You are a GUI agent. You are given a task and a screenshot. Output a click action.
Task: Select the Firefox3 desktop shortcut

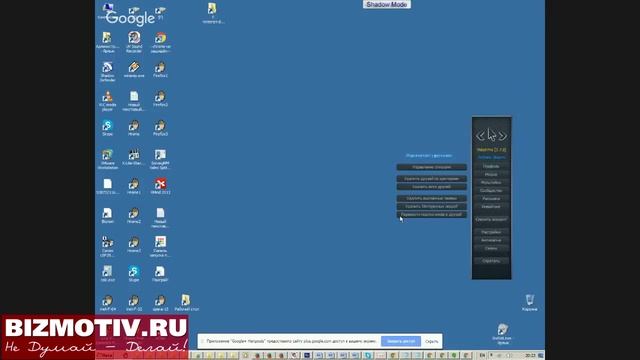[160, 128]
